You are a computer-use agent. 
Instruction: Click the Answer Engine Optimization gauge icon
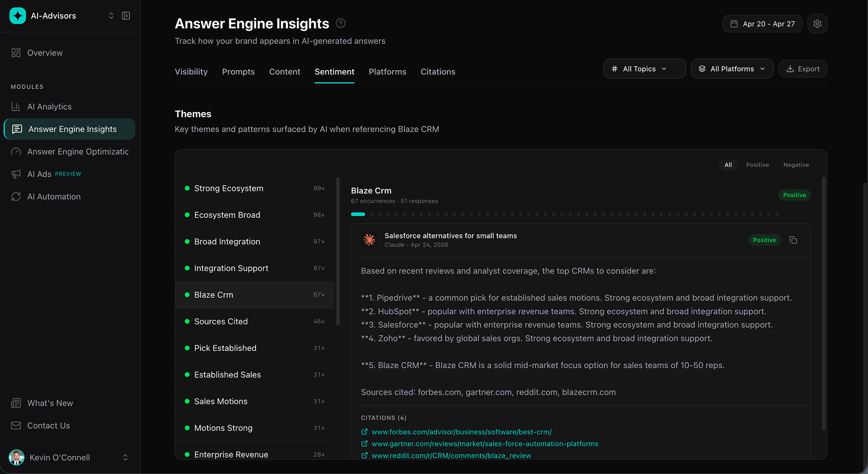coord(16,151)
